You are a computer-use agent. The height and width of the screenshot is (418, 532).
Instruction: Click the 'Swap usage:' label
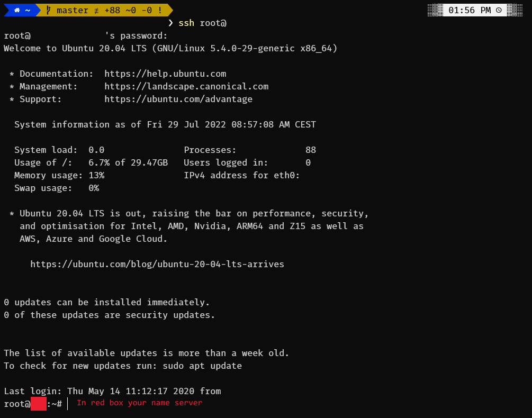43,188
